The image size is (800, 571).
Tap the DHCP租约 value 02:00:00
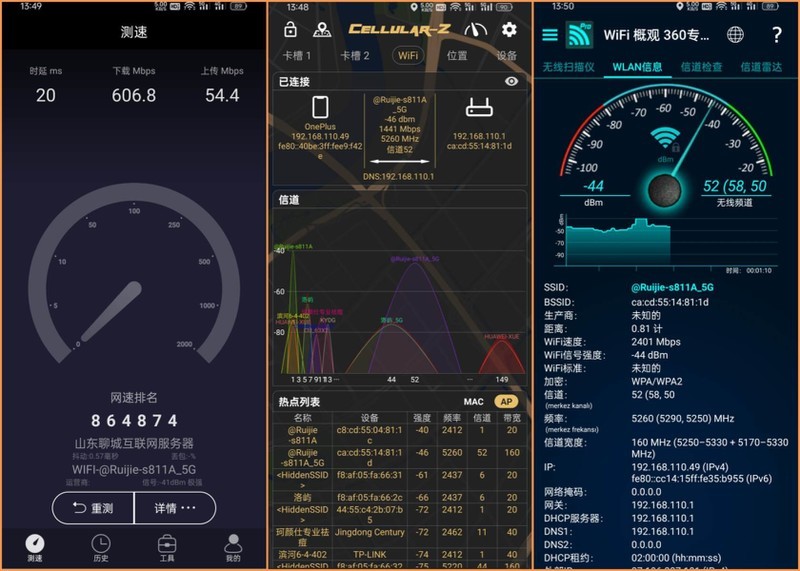tap(676, 558)
